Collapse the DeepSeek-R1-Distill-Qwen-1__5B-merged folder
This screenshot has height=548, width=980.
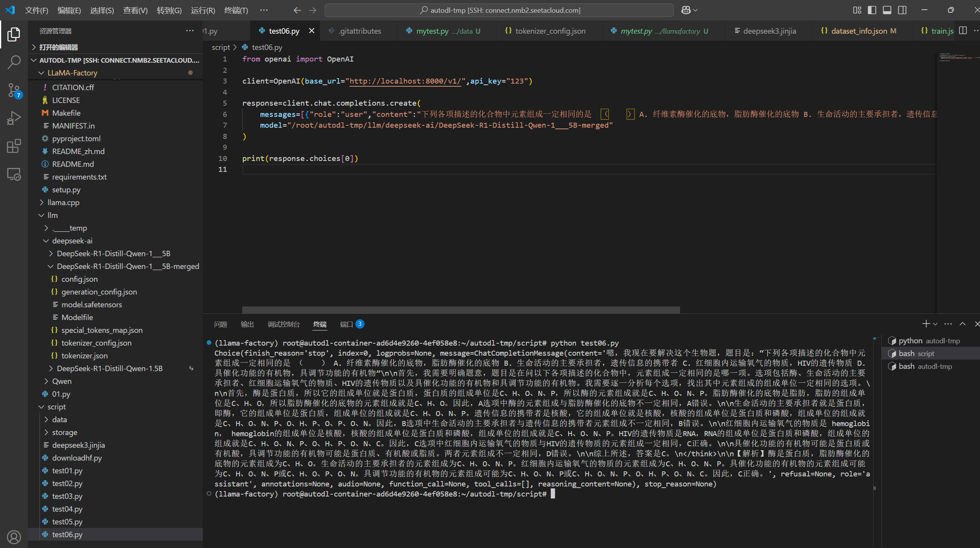(116, 266)
